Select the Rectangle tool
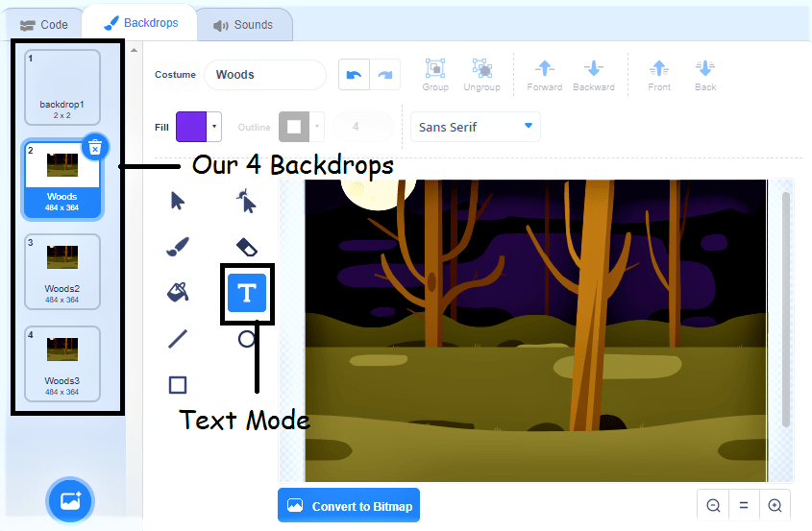This screenshot has height=531, width=812. coord(178,385)
